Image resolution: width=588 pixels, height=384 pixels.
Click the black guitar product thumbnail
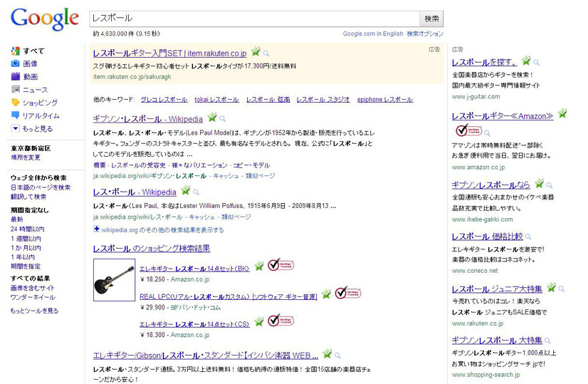(x=114, y=280)
